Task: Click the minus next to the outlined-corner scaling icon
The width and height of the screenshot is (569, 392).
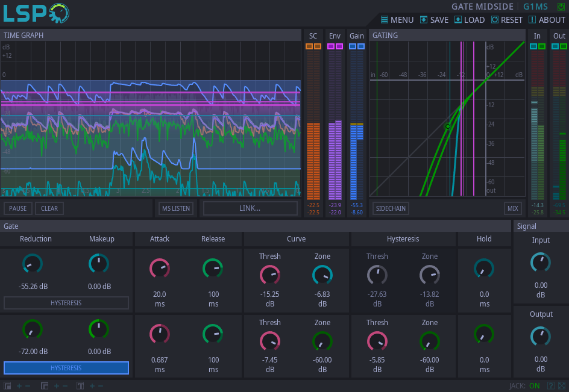Action: pyautogui.click(x=65, y=386)
